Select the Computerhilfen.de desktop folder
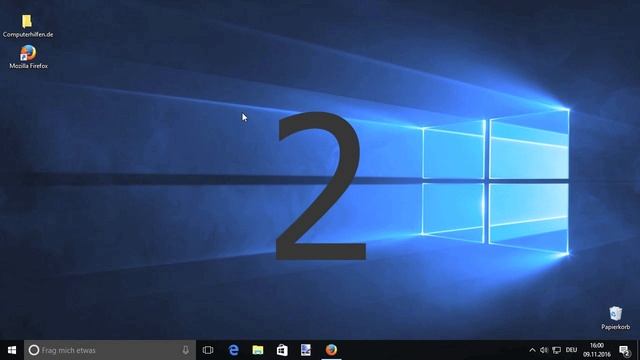 click(28, 26)
